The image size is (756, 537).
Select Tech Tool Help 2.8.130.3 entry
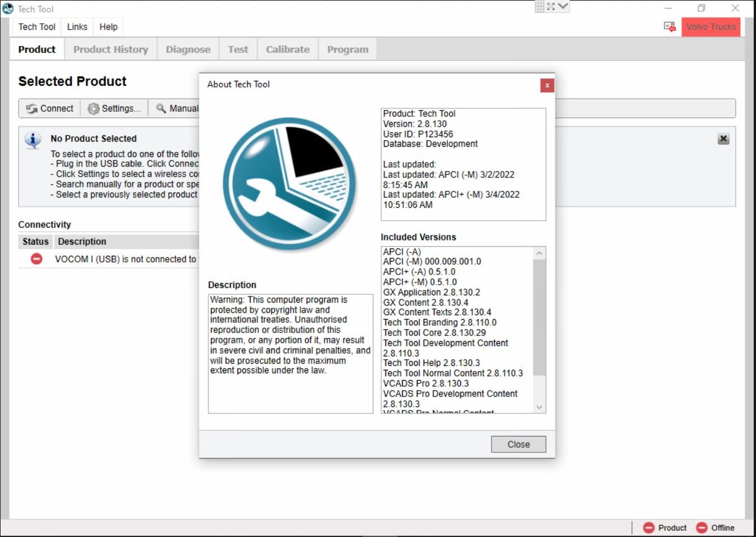[x=432, y=363]
